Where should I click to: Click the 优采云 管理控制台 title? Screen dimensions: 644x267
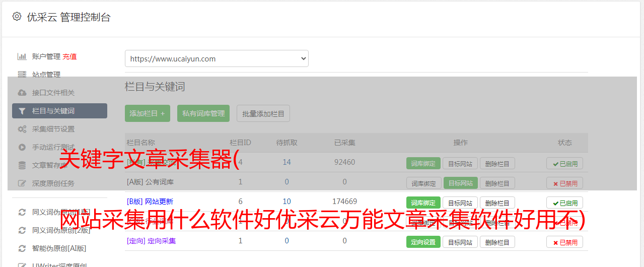[69, 17]
